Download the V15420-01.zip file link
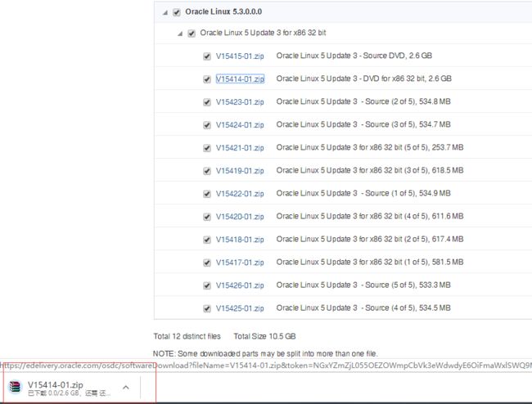This screenshot has width=532, height=404. [240, 217]
